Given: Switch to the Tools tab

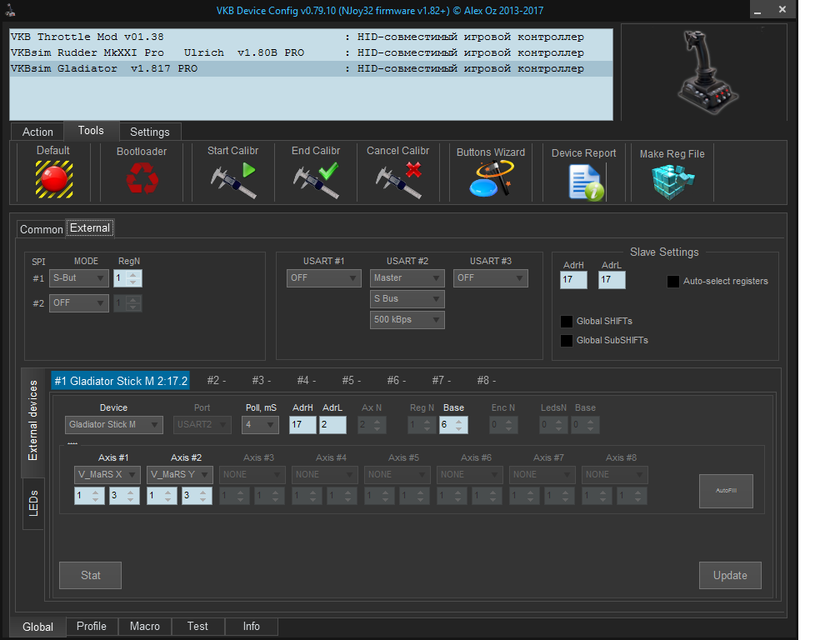Looking at the screenshot, I should (x=91, y=131).
